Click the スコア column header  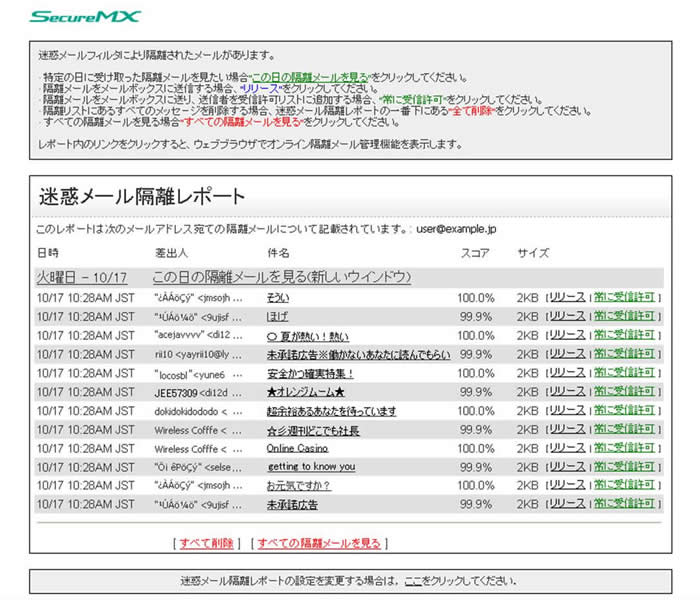[474, 253]
